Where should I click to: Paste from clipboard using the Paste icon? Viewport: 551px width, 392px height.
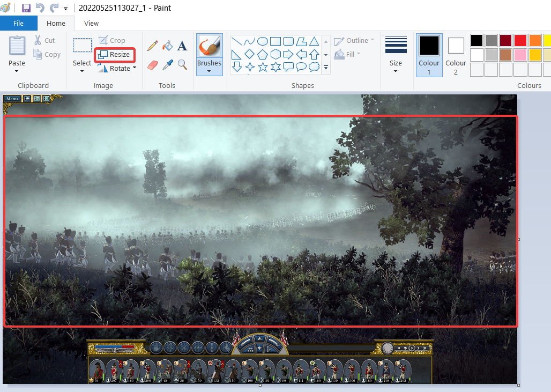pos(17,47)
